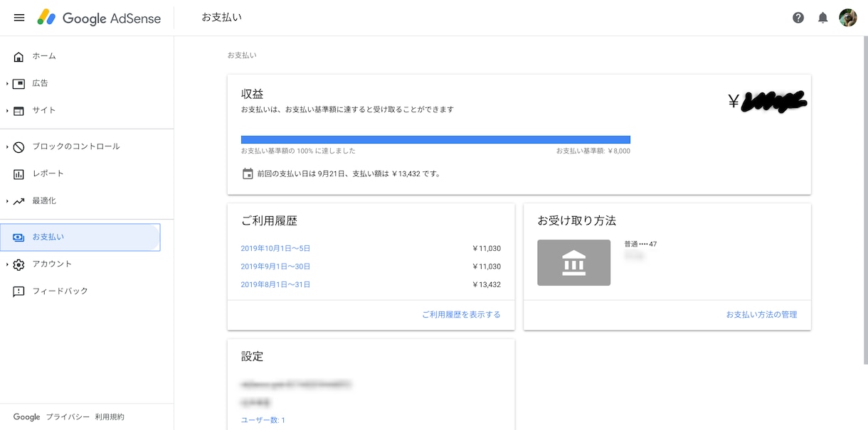Click the Google footer logo
Viewport: 868px width, 430px height.
(26, 417)
